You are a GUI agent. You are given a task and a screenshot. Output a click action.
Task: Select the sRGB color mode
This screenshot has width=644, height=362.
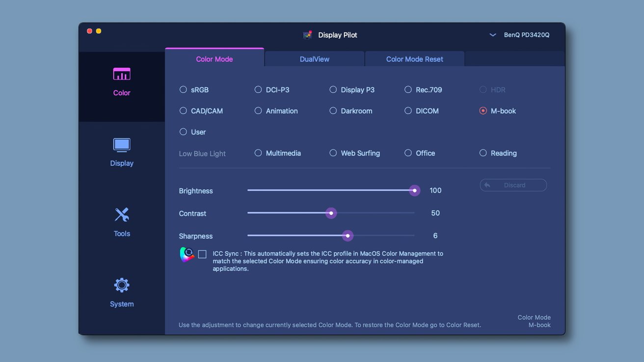coord(183,90)
